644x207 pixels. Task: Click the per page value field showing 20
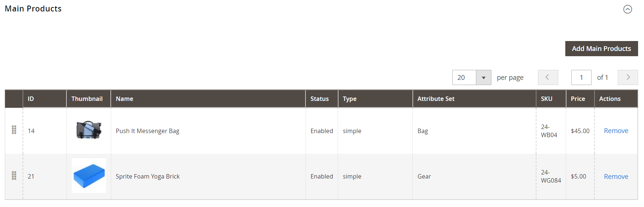(464, 78)
